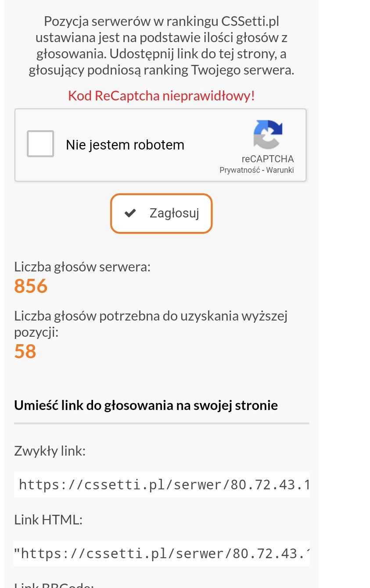This screenshot has width=370, height=588.
Task: Click the red "Kod ReCaptcha nieprawidłowy!" error
Action: click(161, 96)
